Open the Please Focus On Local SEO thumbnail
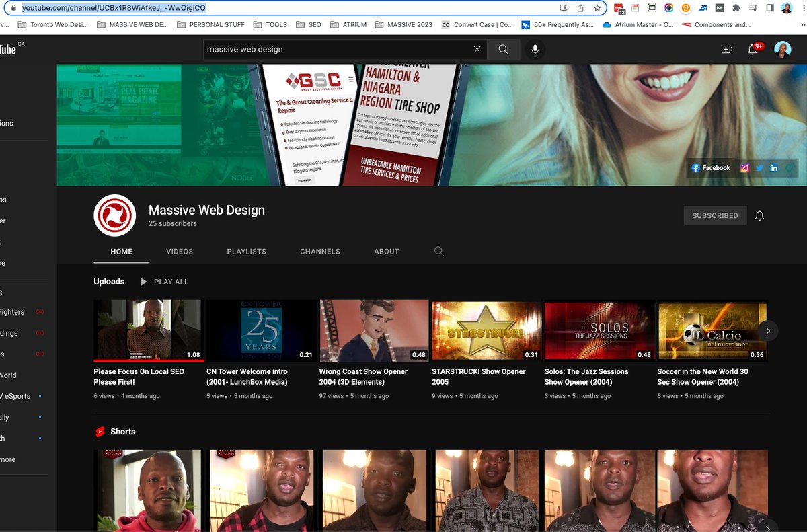The image size is (807, 532). [149, 331]
